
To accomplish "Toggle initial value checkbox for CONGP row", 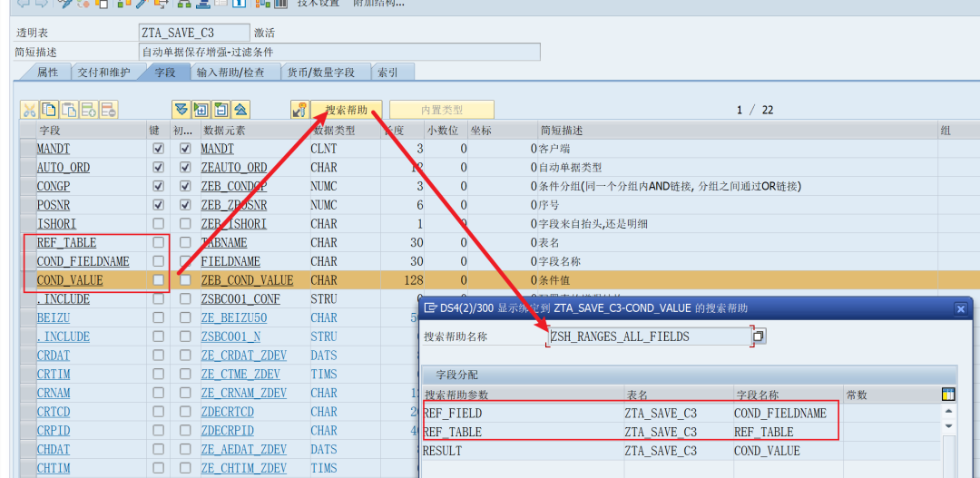I will point(185,186).
